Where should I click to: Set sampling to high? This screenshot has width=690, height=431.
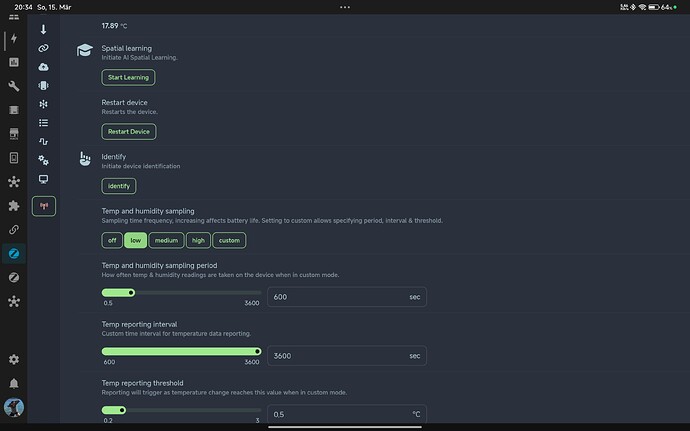coord(198,240)
